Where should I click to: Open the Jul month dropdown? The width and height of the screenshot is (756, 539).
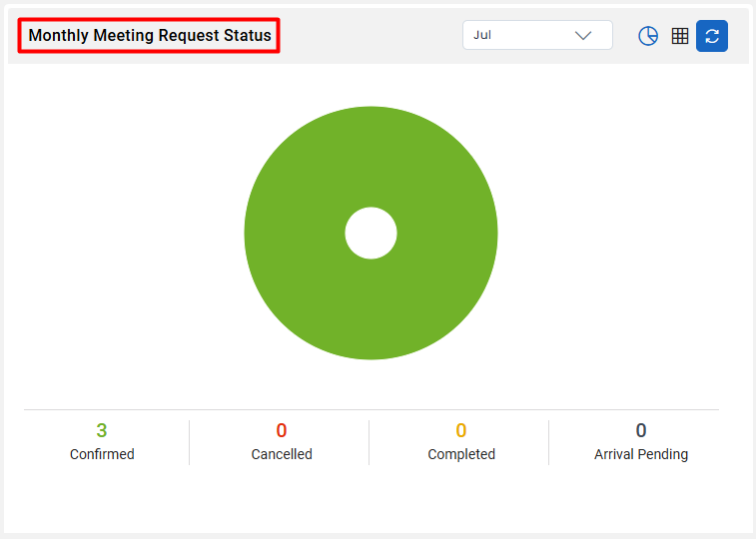pyautogui.click(x=537, y=35)
